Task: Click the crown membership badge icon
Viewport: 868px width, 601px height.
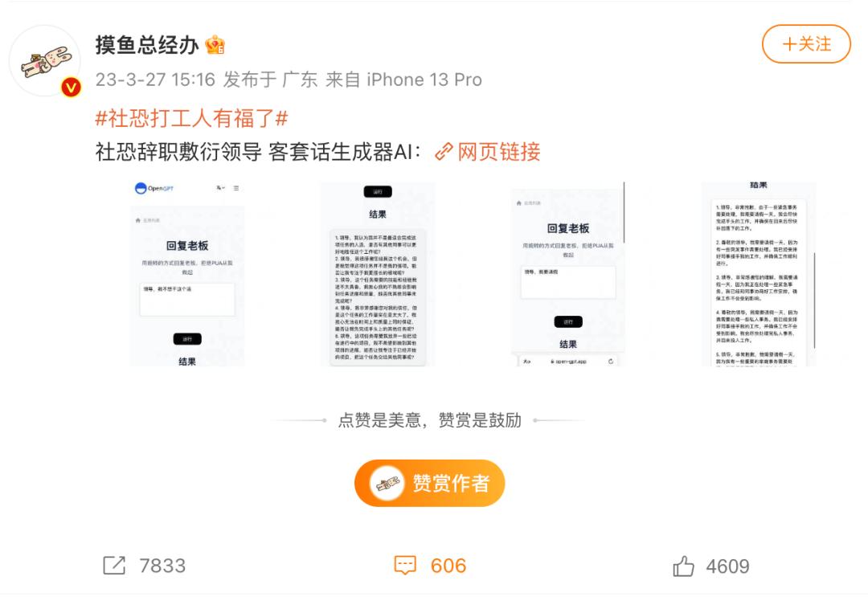Action: (x=215, y=45)
